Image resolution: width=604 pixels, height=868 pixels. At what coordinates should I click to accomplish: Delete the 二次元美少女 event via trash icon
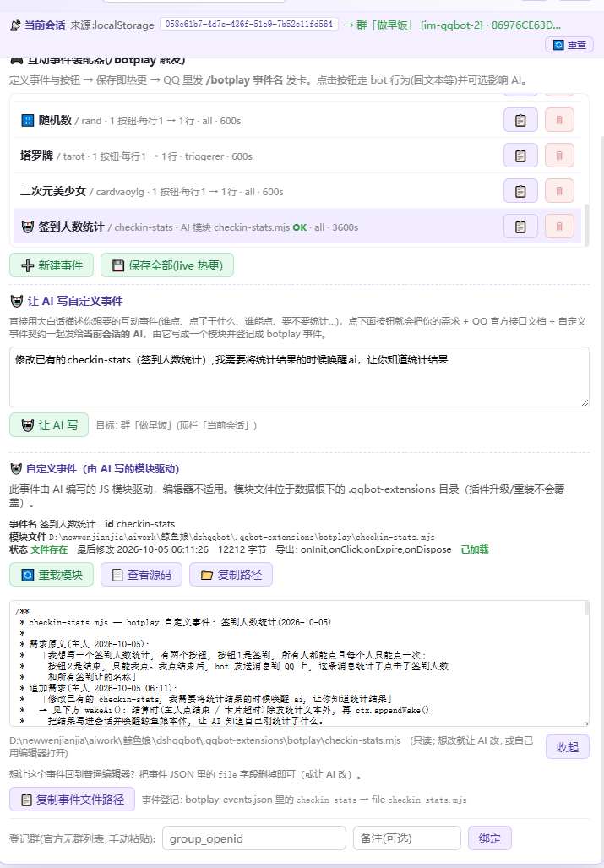pos(559,190)
